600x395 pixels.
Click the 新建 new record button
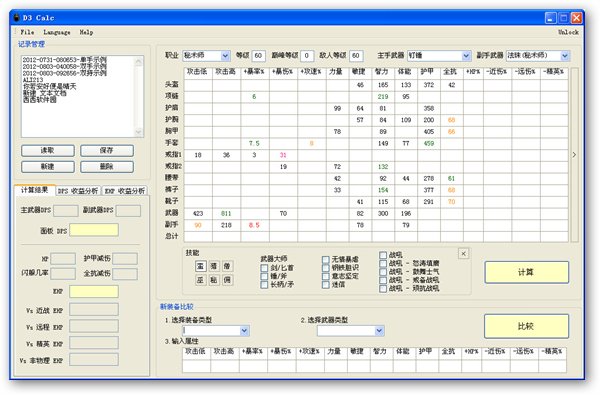pyautogui.click(x=48, y=167)
